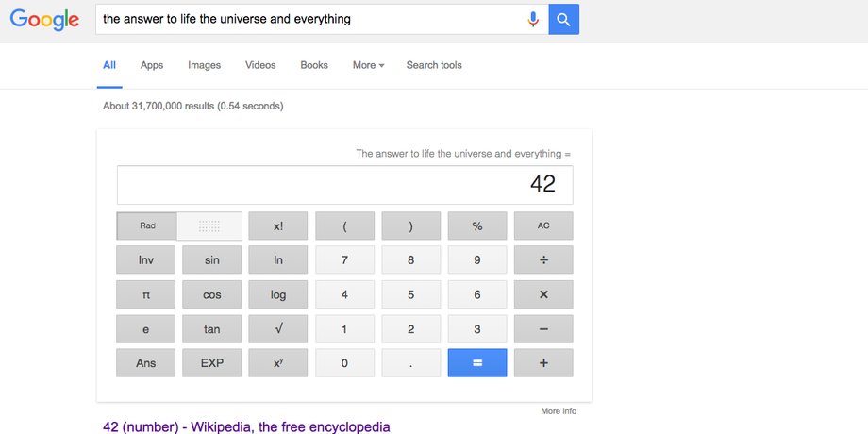Click the AC clear button
Viewport: 868px width, 434px height.
[x=543, y=225]
